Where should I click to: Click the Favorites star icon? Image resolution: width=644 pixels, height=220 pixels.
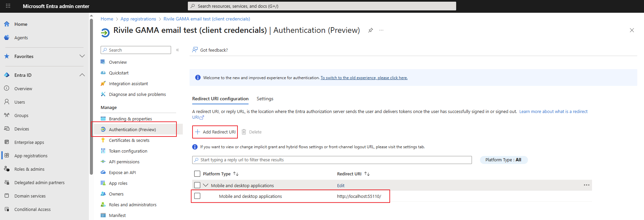pyautogui.click(x=7, y=56)
